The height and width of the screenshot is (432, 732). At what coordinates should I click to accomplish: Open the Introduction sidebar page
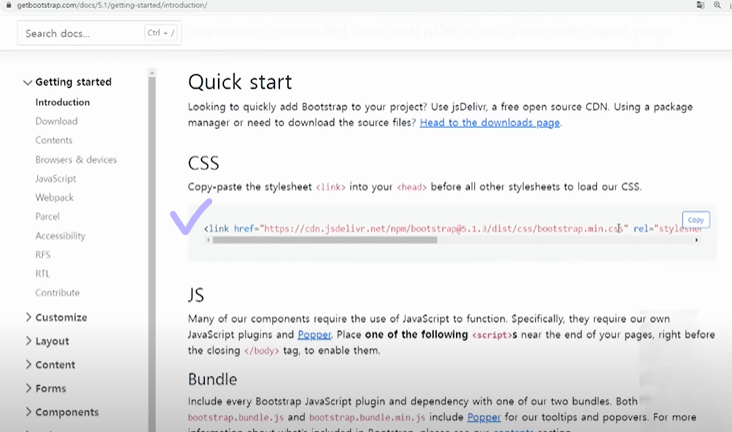63,102
